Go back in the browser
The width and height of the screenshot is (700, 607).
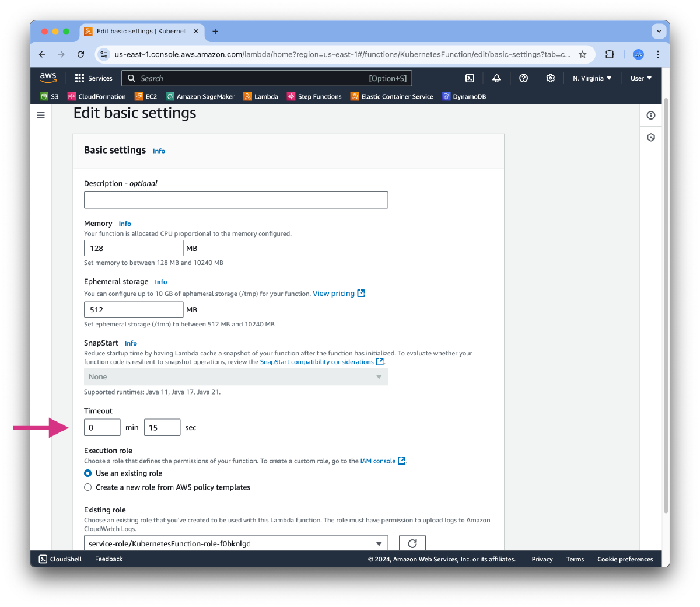pos(42,54)
